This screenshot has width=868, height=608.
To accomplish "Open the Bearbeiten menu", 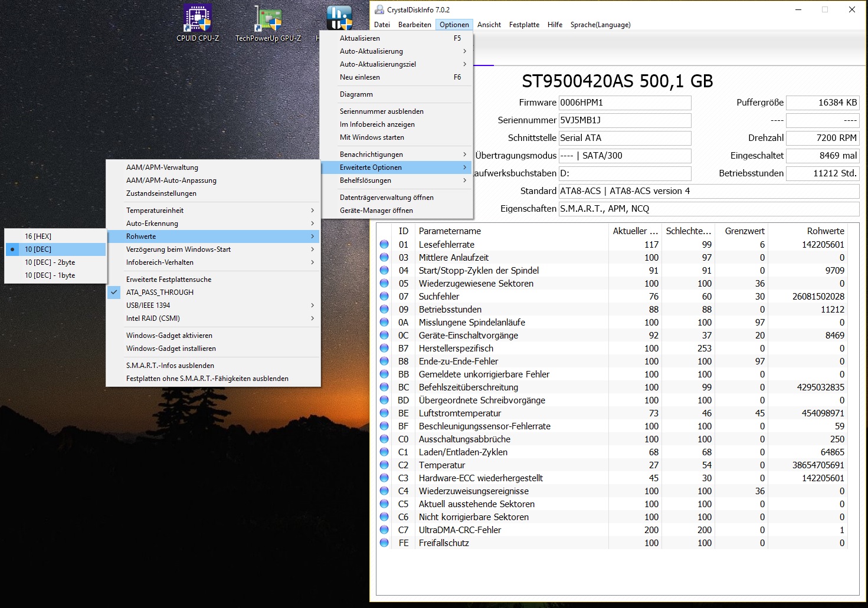I will [414, 25].
